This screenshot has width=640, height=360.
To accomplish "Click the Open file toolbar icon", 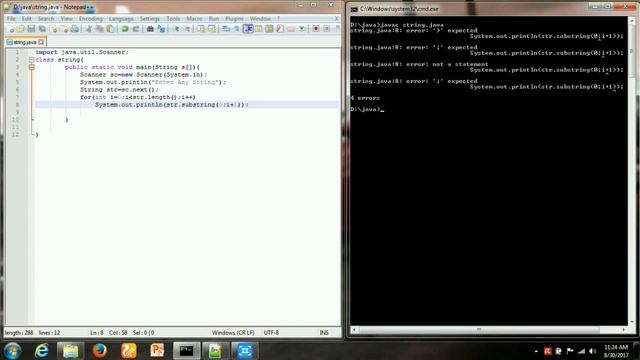I will pyautogui.click(x=21, y=29).
